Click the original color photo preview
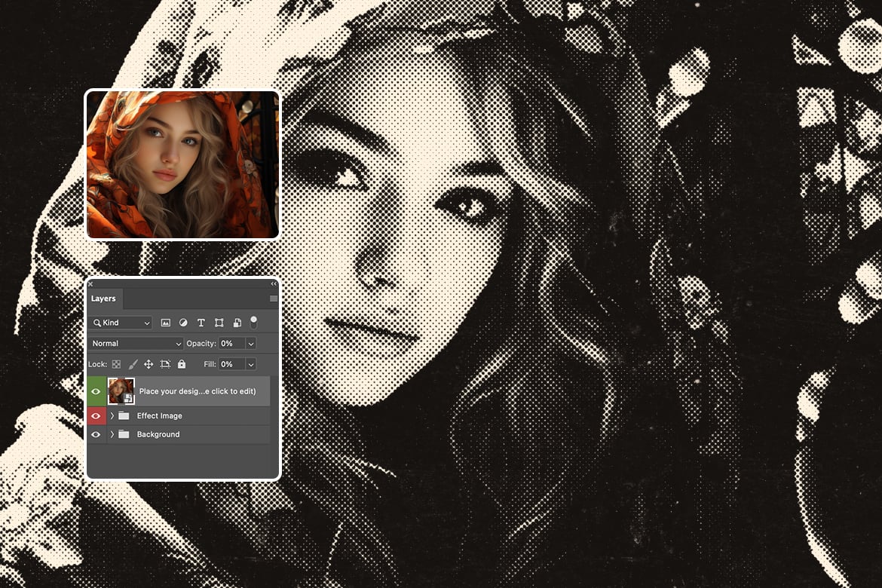Screen dimensions: 882x588 point(182,164)
